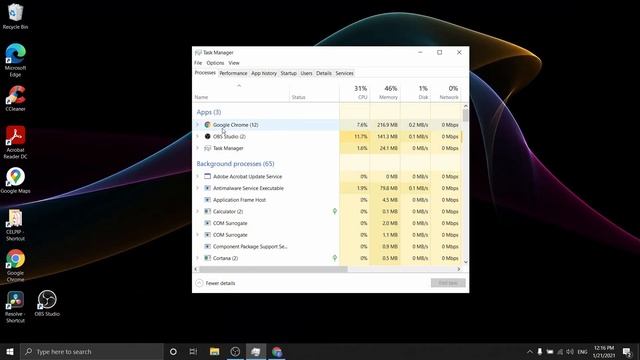Switch to the Startup tab
The width and height of the screenshot is (640, 360).
pos(288,73)
